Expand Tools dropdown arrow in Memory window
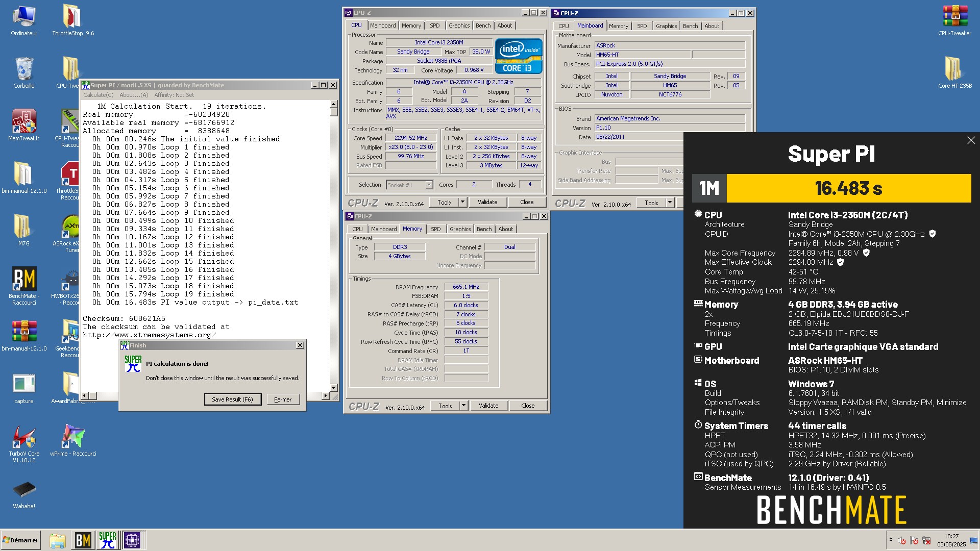Screen dimensions: 980x551 click(463, 406)
